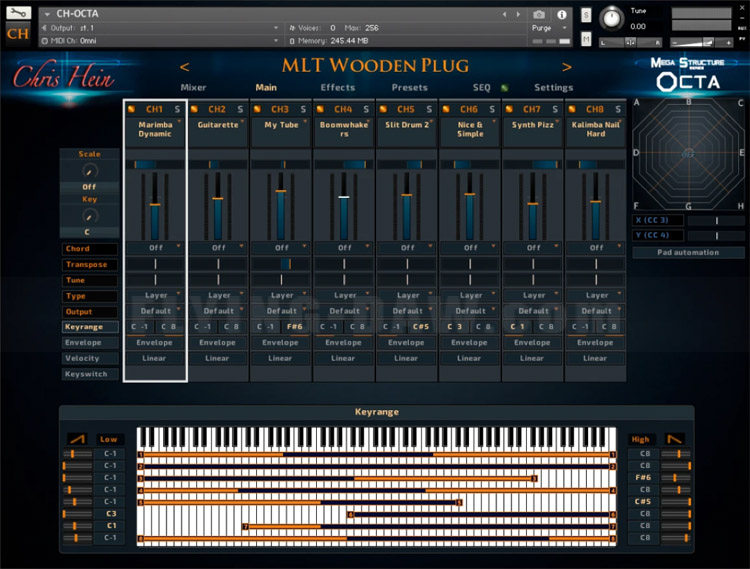
Task: Click the C3 low value in keyrange list
Action: point(110,514)
